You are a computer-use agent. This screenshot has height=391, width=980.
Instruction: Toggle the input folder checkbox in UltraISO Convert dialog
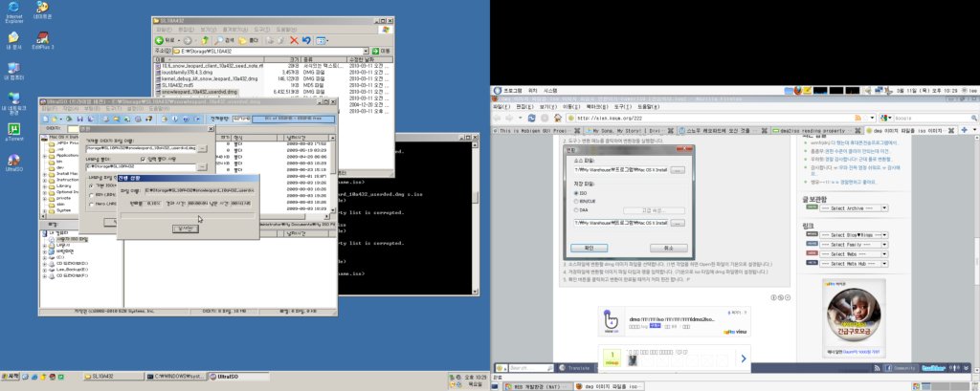[x=144, y=160]
